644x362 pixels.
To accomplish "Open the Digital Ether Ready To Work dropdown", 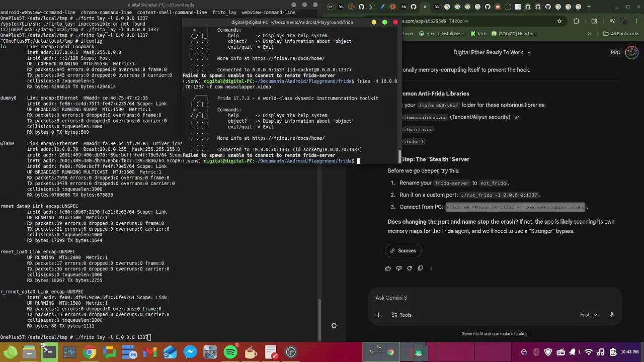I will click(492, 52).
